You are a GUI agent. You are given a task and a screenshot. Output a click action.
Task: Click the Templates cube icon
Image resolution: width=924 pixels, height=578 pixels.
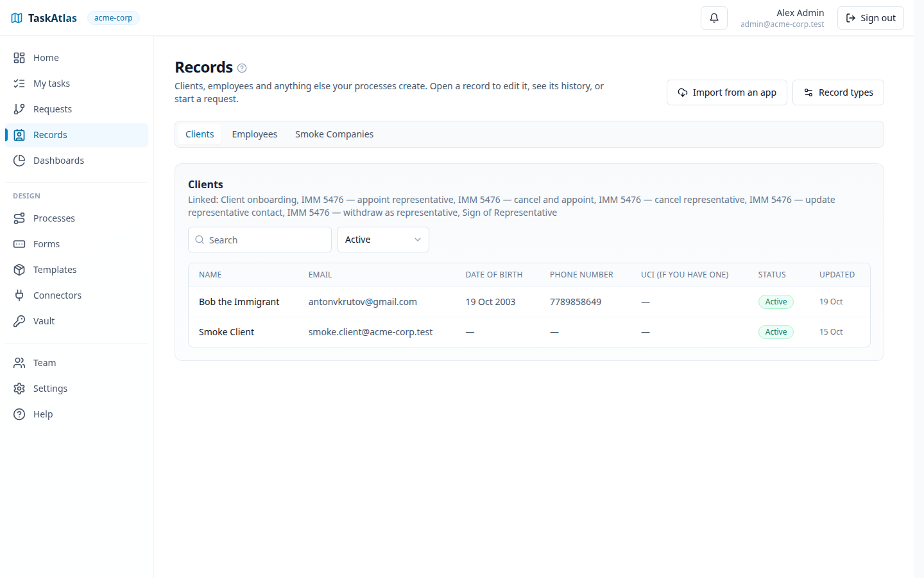[19, 270]
